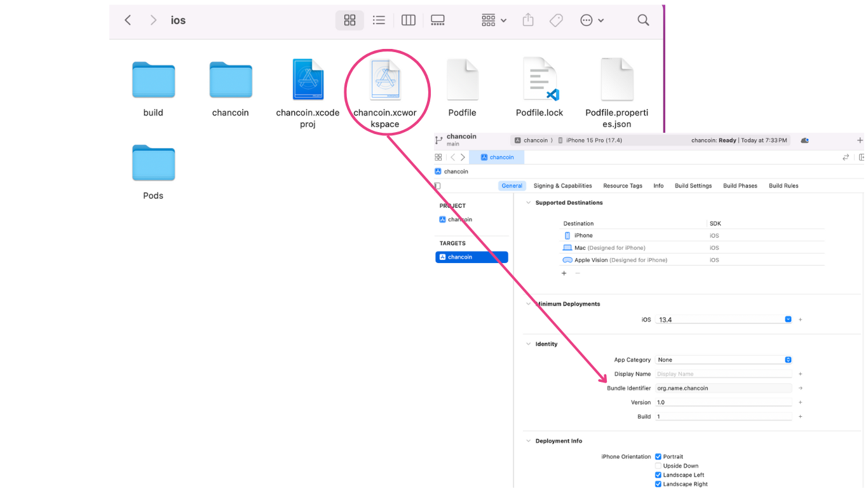This screenshot has height=488, width=868.
Task: Click the Finder tags icon
Action: pos(556,20)
